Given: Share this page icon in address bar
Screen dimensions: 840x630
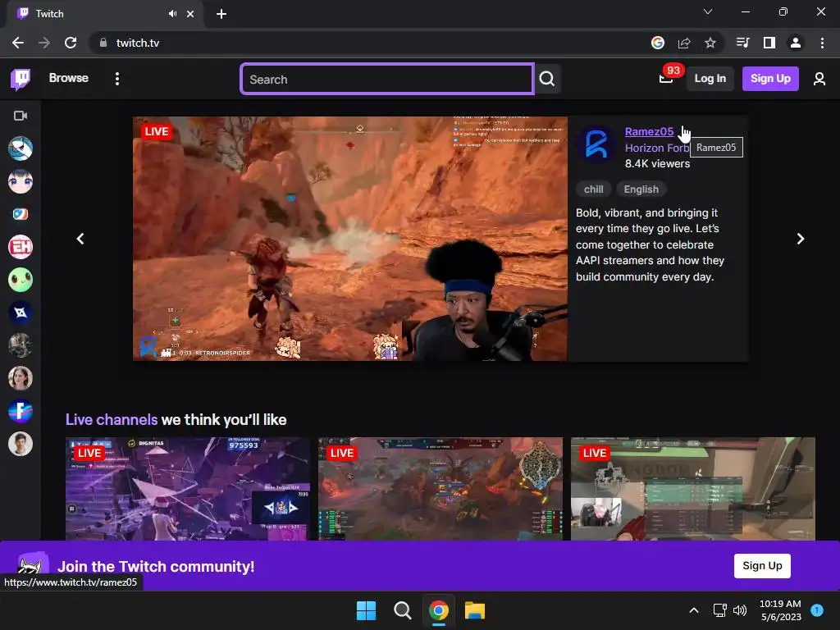Looking at the screenshot, I should click(x=683, y=43).
